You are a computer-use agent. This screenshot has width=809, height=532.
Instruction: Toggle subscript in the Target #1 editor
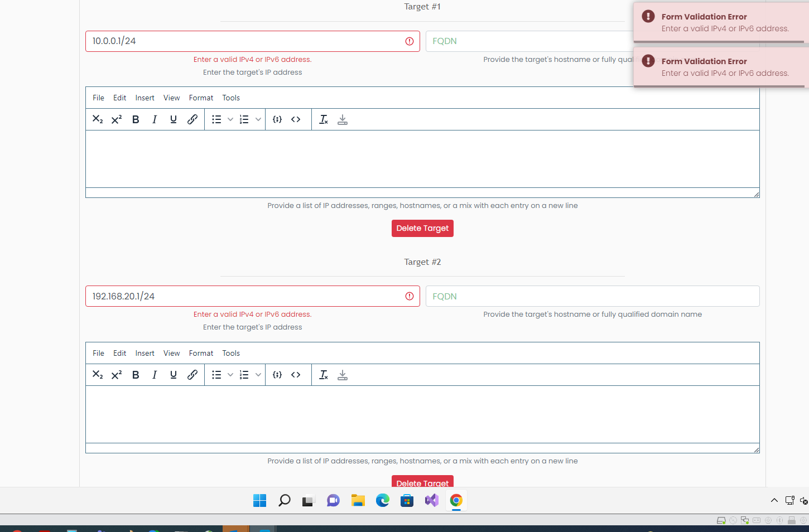click(97, 119)
